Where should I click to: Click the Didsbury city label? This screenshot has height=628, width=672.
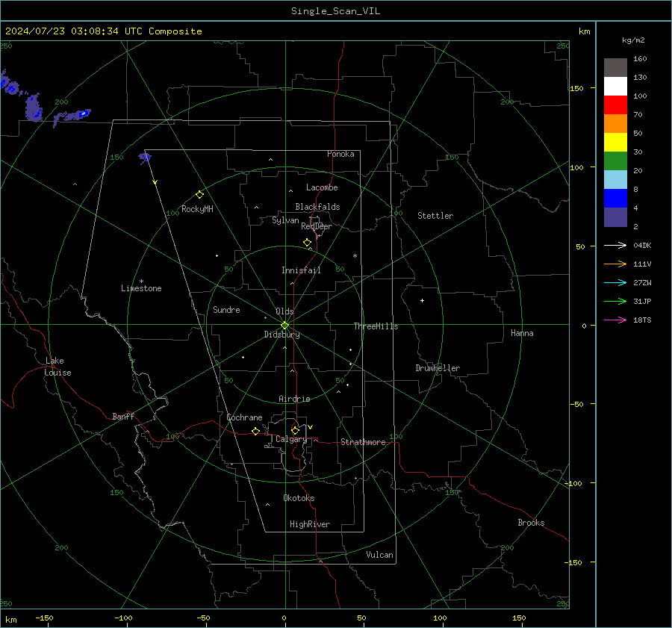click(281, 335)
